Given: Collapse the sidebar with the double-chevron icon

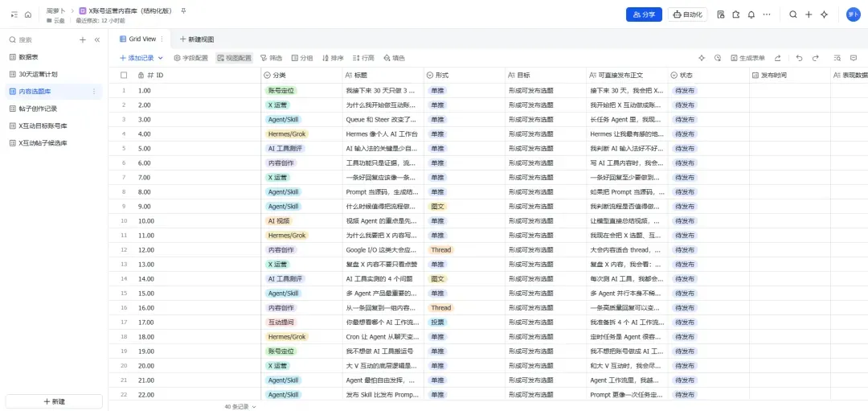Looking at the screenshot, I should pyautogui.click(x=97, y=40).
